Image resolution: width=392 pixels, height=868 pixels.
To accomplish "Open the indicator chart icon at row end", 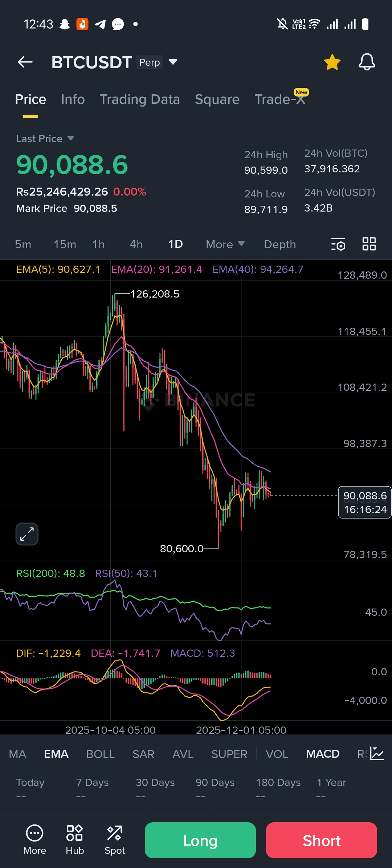I will pyautogui.click(x=377, y=754).
